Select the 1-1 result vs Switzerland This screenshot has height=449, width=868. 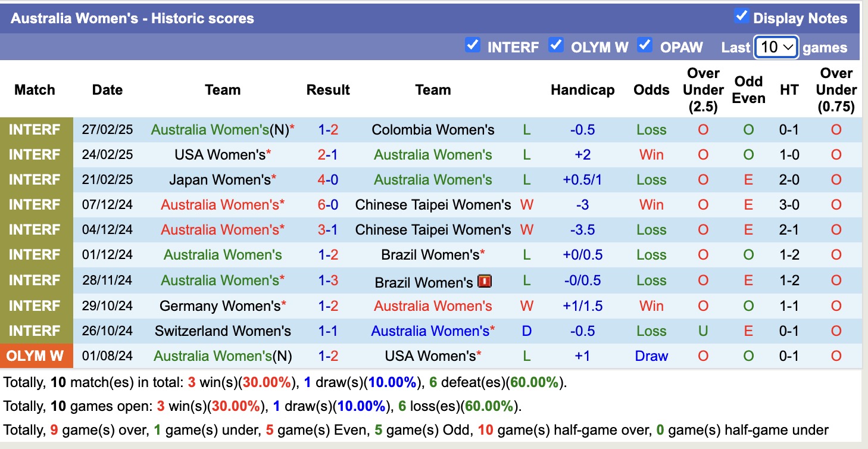(328, 331)
